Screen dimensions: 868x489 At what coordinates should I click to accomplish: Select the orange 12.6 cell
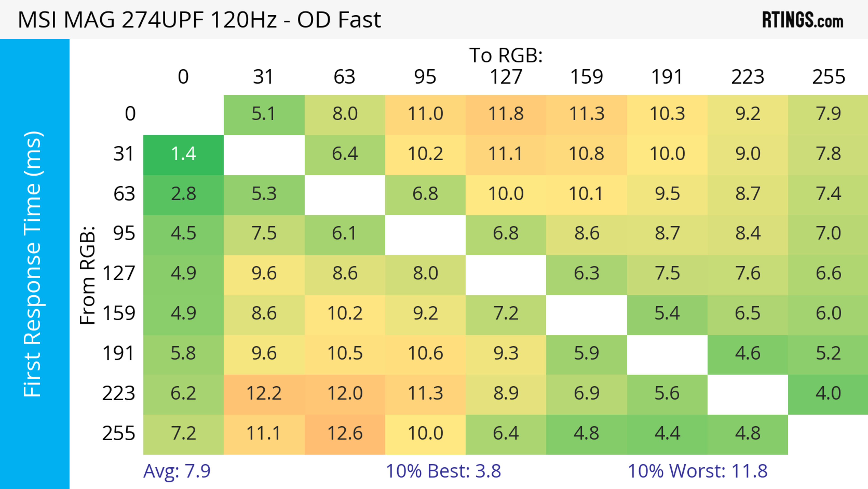point(345,433)
